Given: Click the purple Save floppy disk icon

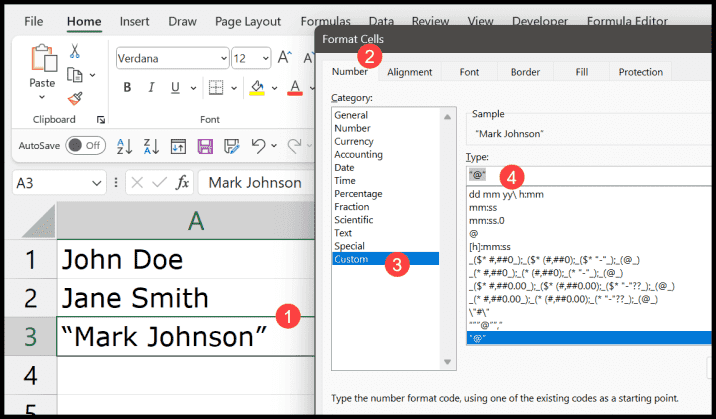Looking at the screenshot, I should (205, 146).
